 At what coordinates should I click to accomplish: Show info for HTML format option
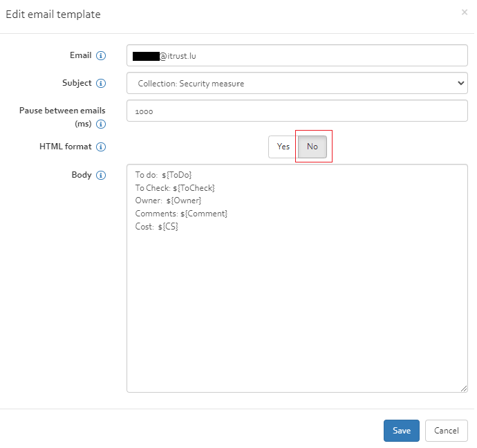pyautogui.click(x=101, y=147)
